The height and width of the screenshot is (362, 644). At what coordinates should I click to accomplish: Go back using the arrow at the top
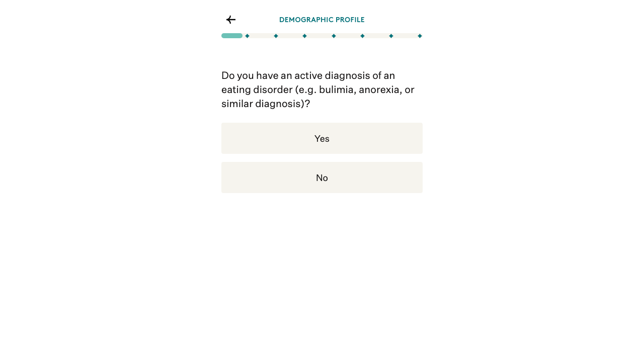coord(230,20)
